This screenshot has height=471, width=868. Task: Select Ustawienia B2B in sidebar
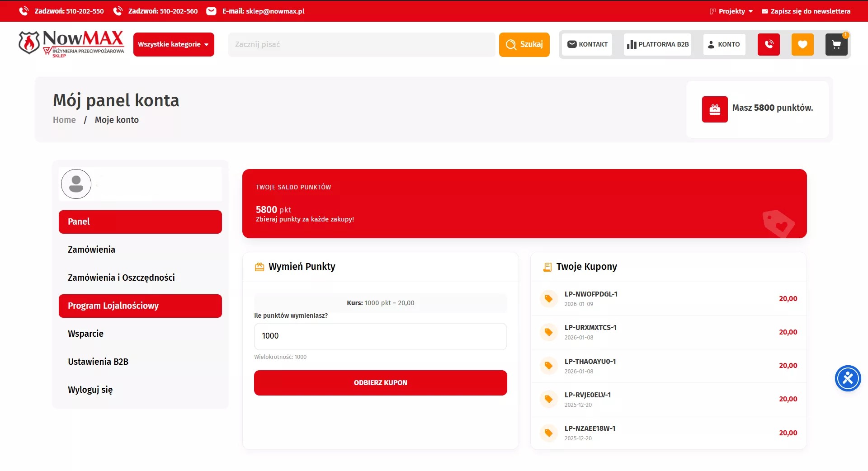point(98,362)
